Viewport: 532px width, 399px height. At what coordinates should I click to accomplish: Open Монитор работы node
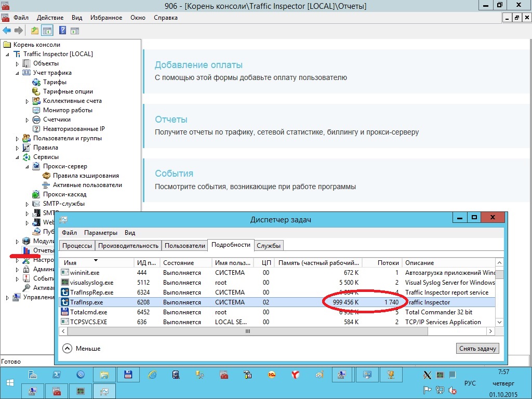point(68,110)
